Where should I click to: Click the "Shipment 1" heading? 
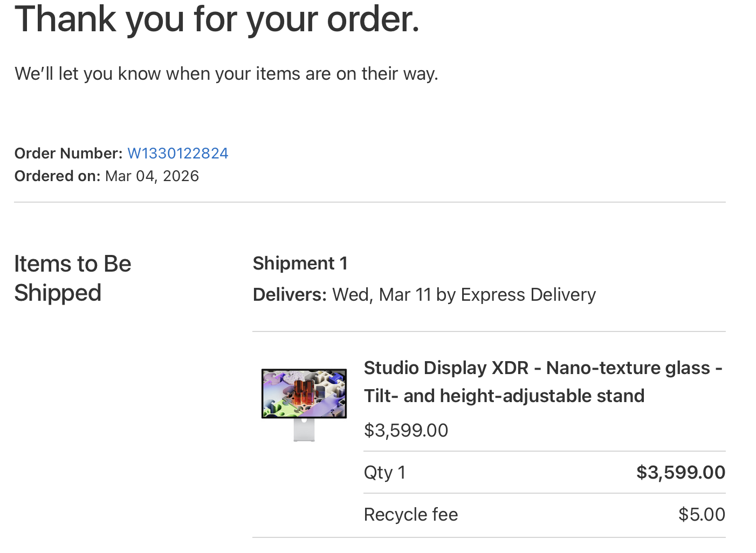pos(300,264)
